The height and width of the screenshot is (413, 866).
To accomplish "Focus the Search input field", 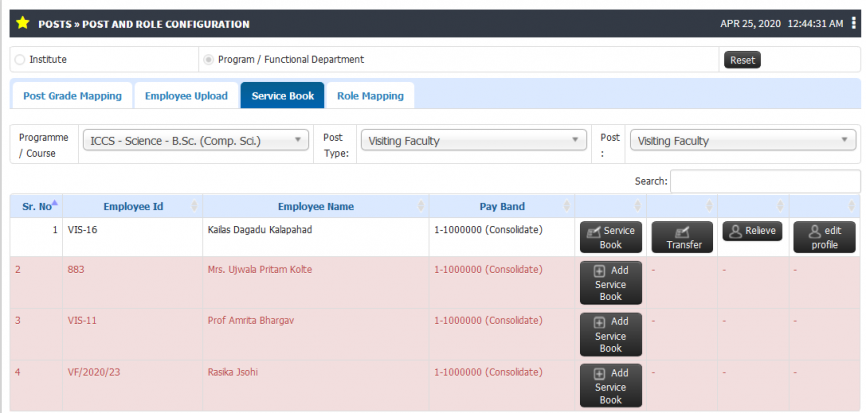I will click(x=765, y=181).
